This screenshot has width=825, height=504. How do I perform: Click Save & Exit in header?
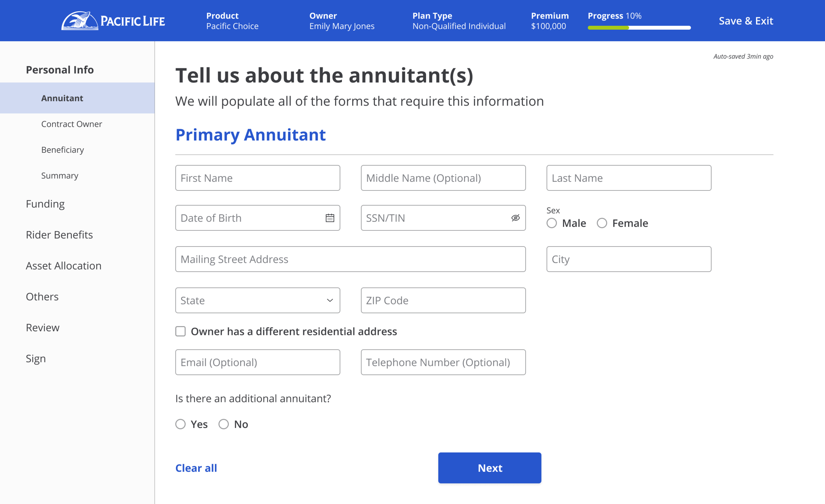pos(746,21)
